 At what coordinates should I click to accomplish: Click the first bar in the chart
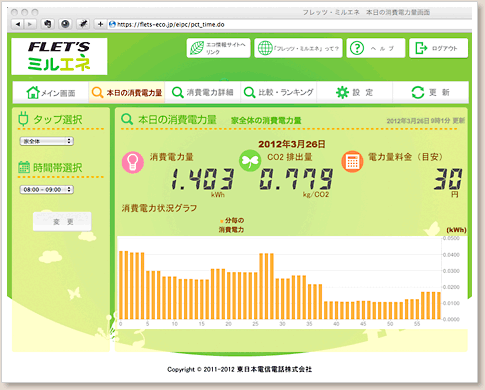[x=121, y=285]
